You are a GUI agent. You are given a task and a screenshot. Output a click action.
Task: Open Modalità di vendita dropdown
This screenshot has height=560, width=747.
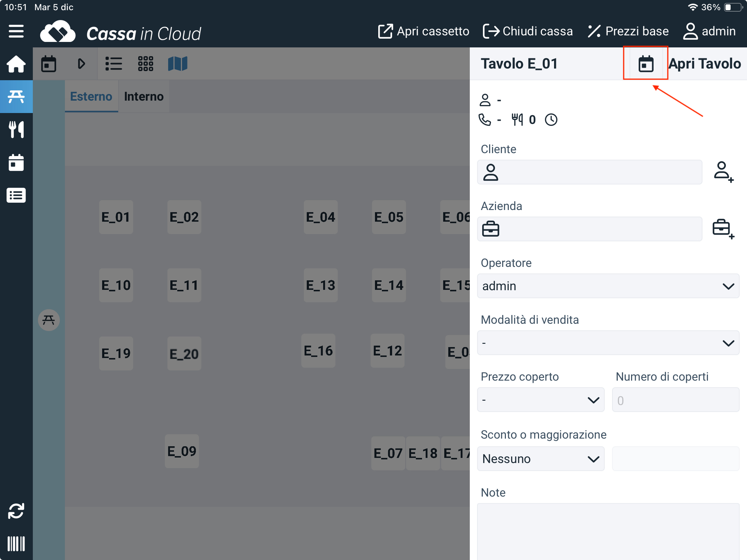[608, 343]
